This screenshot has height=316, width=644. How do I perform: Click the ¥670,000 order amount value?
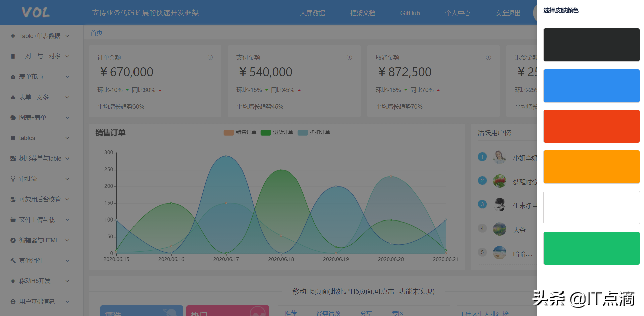[126, 72]
